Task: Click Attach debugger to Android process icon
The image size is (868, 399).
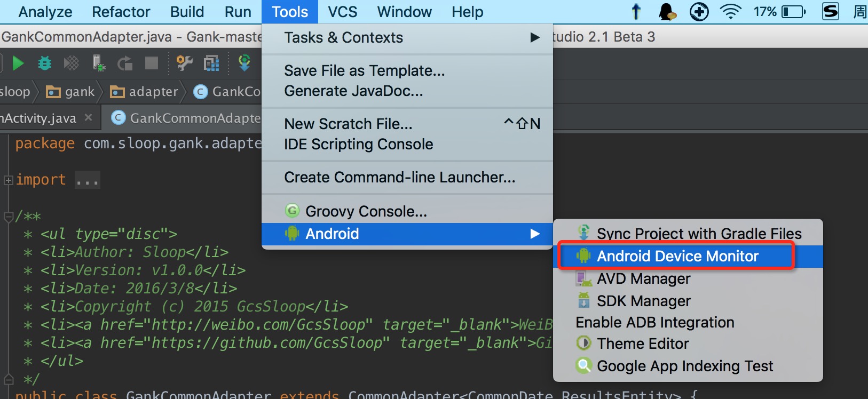Action: (x=99, y=63)
